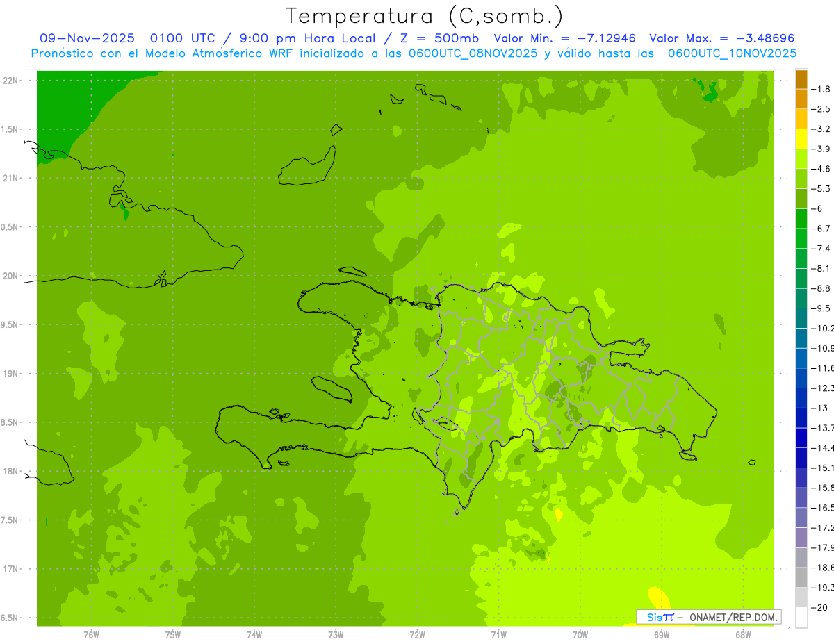Screen dimensions: 834x644
Task: Click the green swatch between -5.3 and -6
Action: [801, 199]
